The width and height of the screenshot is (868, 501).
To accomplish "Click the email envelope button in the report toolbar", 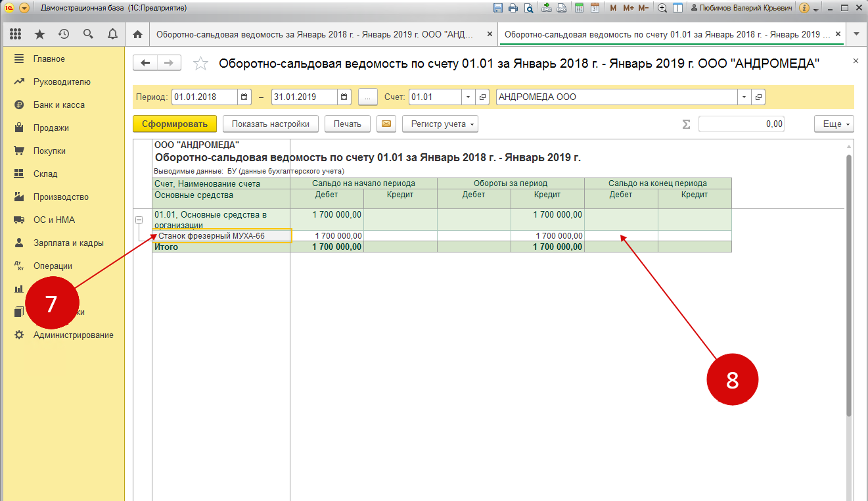I will click(386, 124).
